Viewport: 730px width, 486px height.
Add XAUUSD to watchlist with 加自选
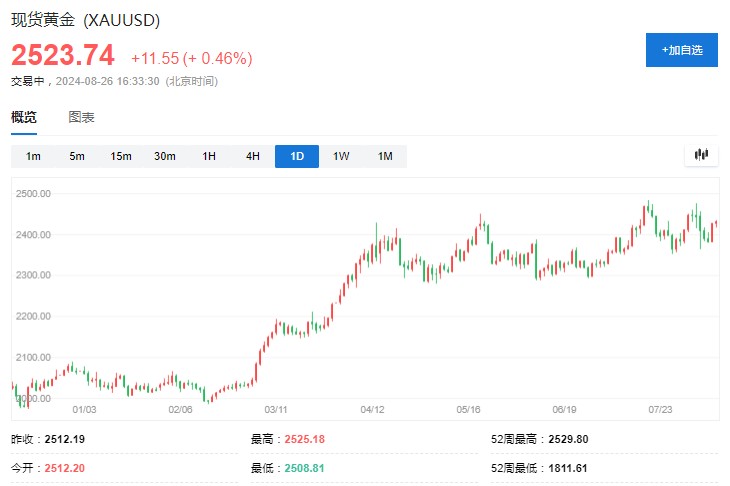pyautogui.click(x=682, y=50)
